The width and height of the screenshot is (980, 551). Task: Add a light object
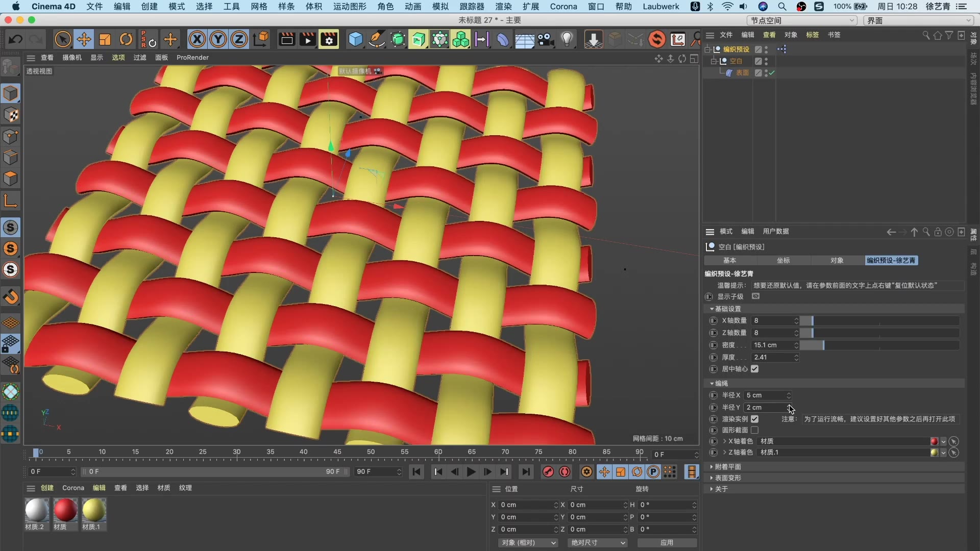(x=568, y=39)
